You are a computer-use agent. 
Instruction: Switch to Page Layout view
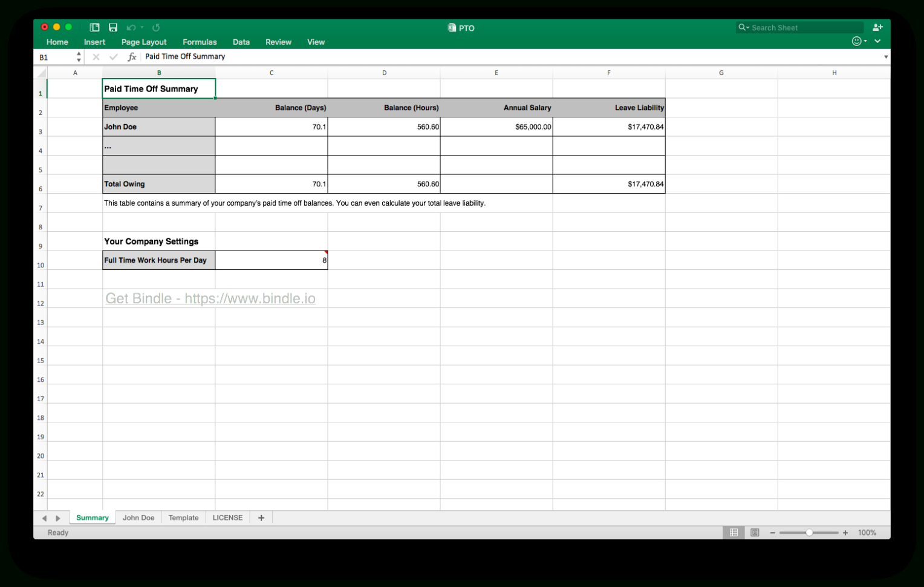[x=754, y=532]
